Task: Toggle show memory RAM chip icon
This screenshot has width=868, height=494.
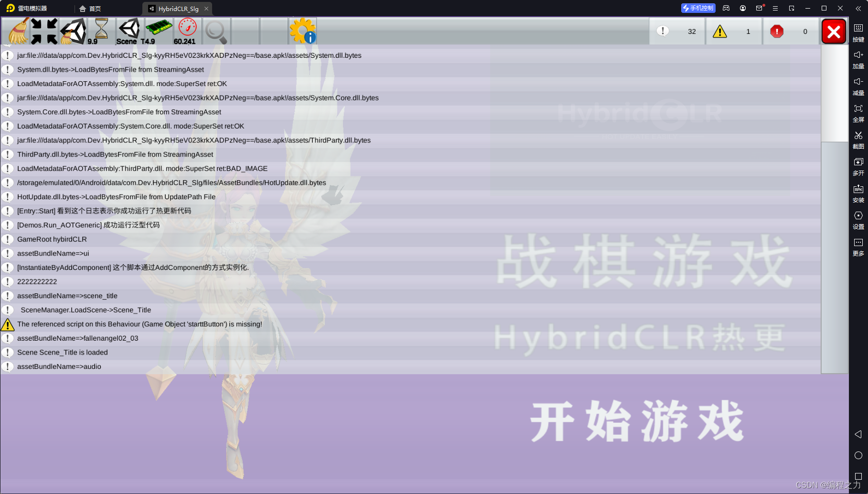Action: (x=159, y=32)
